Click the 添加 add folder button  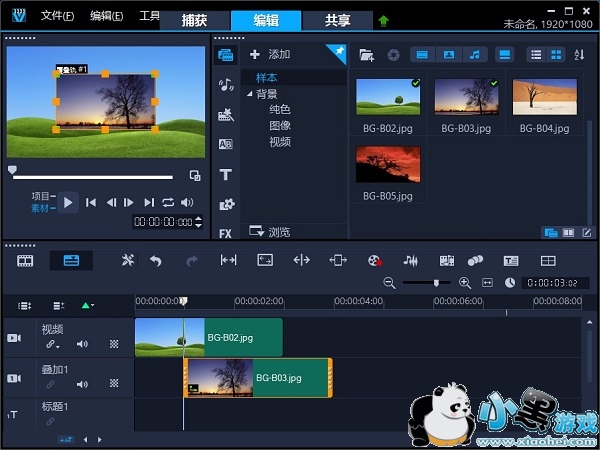click(x=270, y=54)
